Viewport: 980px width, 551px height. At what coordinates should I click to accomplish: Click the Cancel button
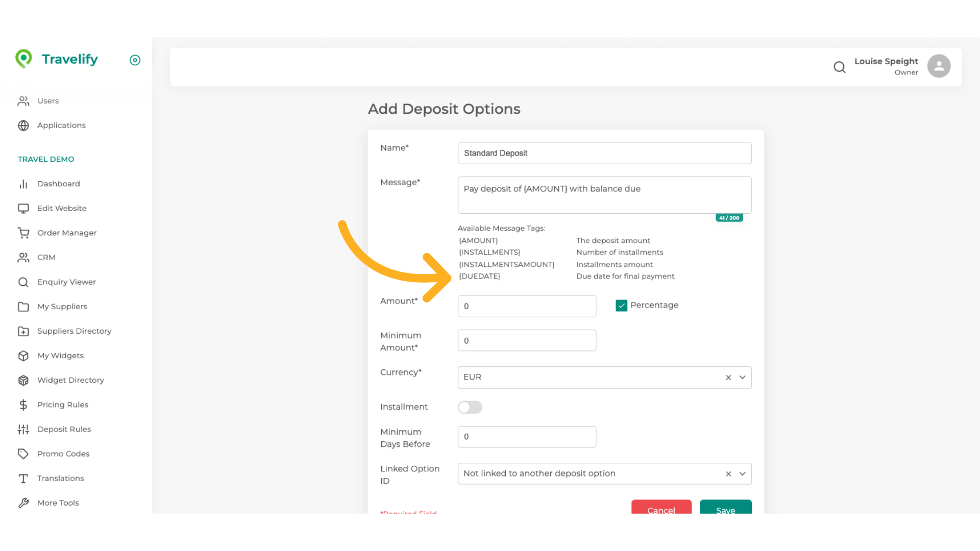click(x=661, y=510)
